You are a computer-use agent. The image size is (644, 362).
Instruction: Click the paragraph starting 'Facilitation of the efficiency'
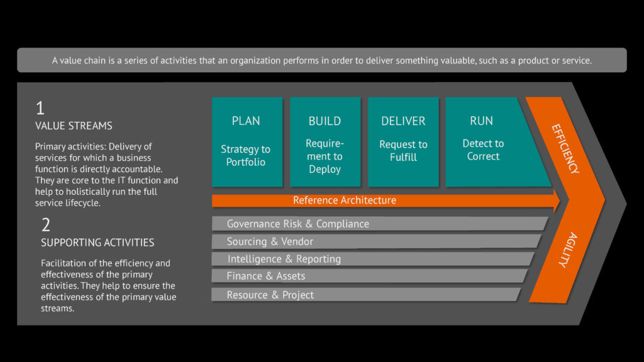tap(108, 285)
